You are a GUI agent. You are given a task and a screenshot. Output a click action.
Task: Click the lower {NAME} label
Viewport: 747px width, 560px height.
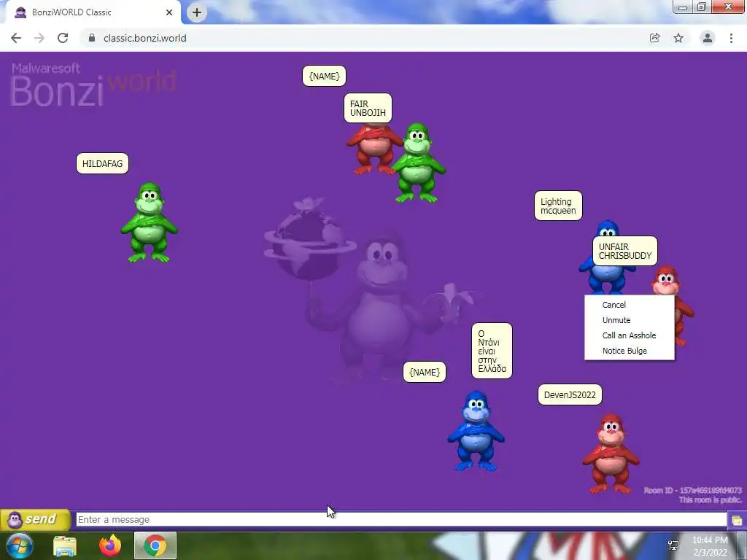coord(425,372)
